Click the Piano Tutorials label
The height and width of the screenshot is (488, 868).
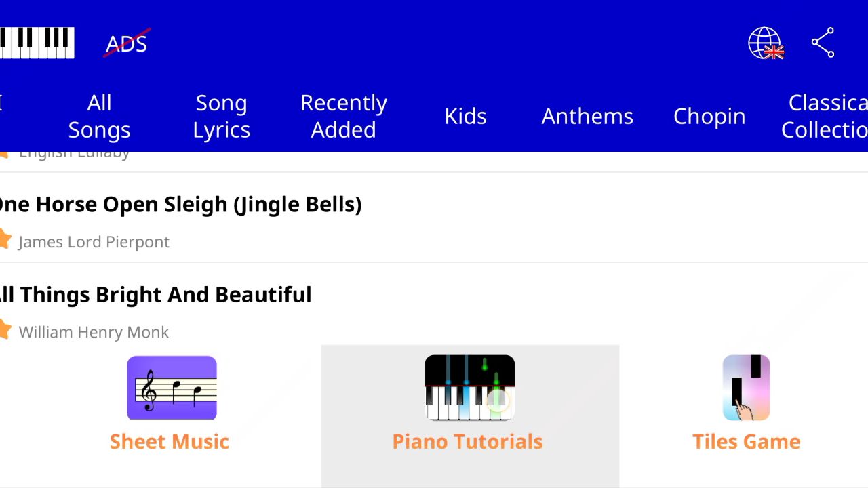[467, 442]
